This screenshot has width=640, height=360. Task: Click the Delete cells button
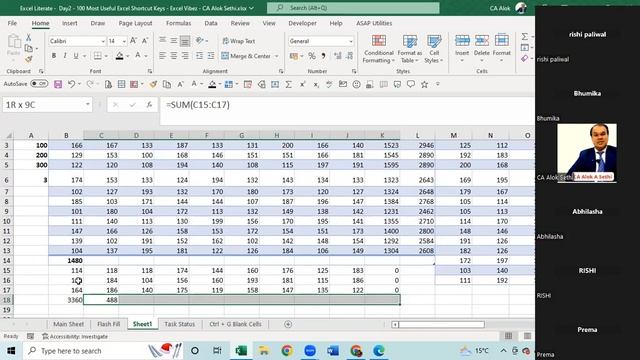[x=482, y=48]
